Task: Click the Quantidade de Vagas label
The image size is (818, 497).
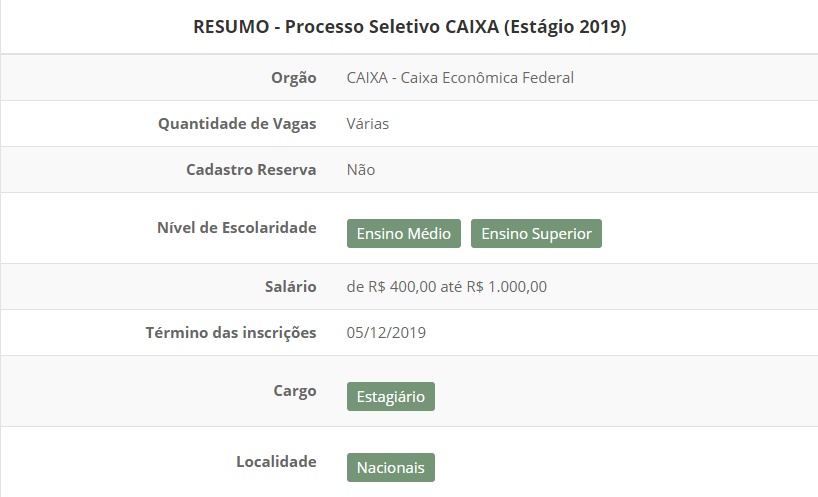Action: coord(237,124)
